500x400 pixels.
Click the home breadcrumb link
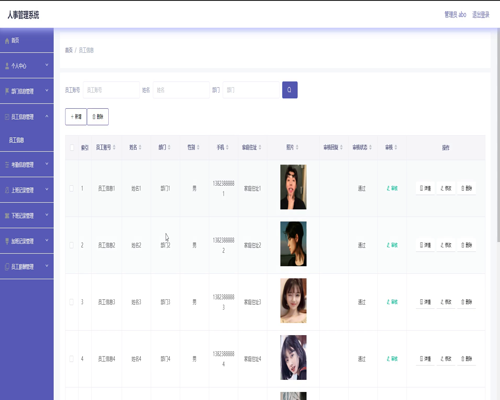click(x=69, y=50)
